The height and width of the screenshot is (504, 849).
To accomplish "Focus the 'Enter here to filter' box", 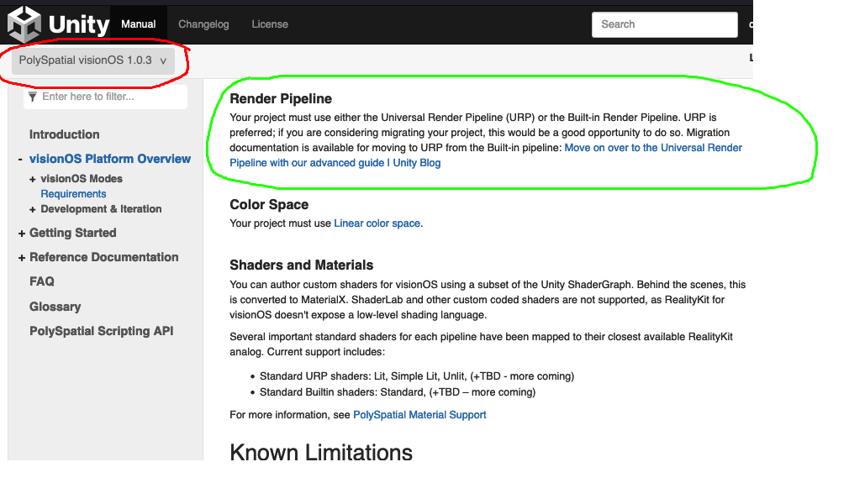I will [x=111, y=97].
